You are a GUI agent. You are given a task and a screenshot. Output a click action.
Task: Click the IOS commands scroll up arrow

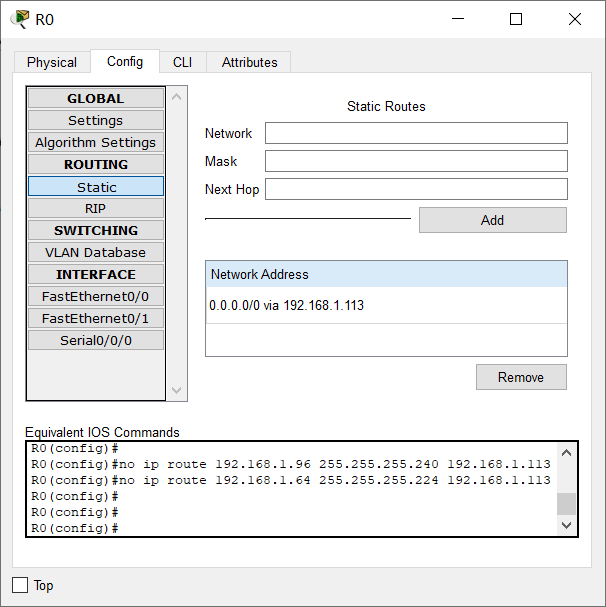tap(567, 453)
